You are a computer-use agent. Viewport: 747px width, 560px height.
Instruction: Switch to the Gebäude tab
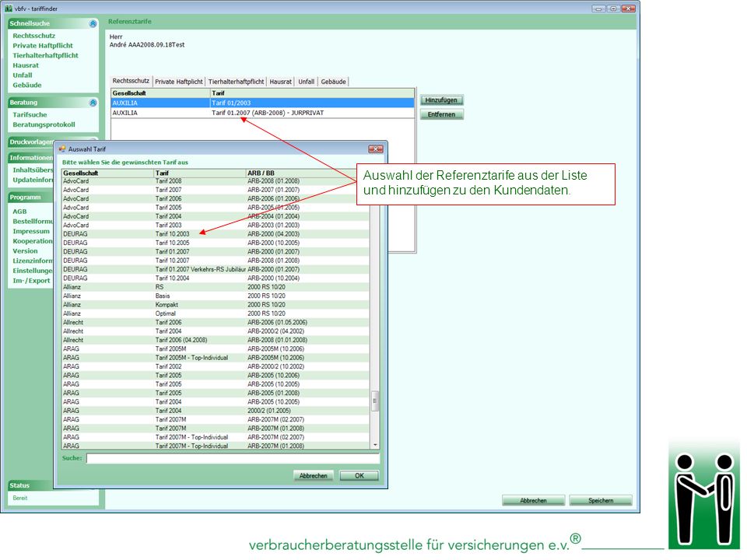click(334, 82)
